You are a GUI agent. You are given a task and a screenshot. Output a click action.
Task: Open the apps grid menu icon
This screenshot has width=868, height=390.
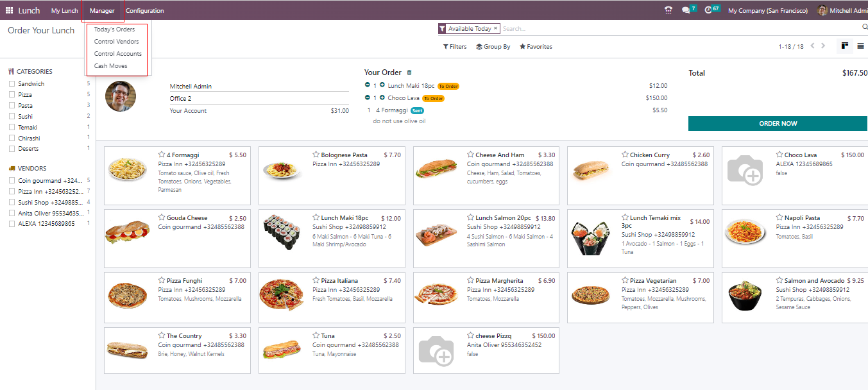click(x=9, y=10)
